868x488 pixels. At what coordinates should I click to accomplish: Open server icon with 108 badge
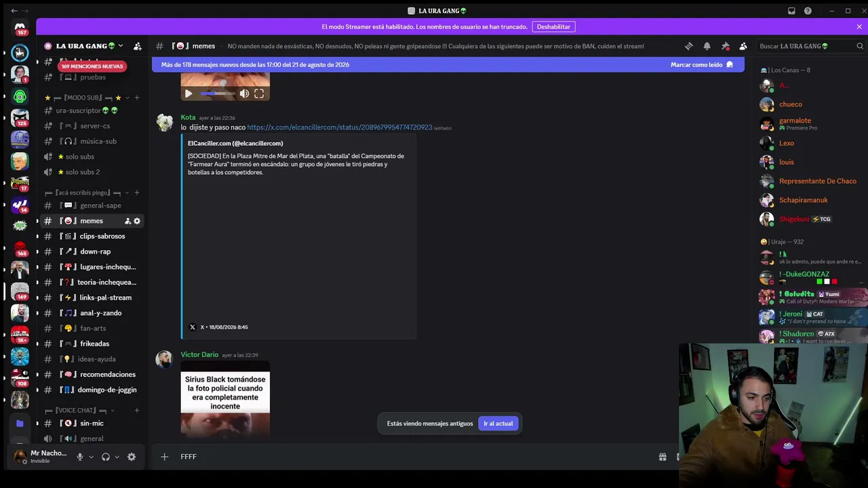(20, 378)
